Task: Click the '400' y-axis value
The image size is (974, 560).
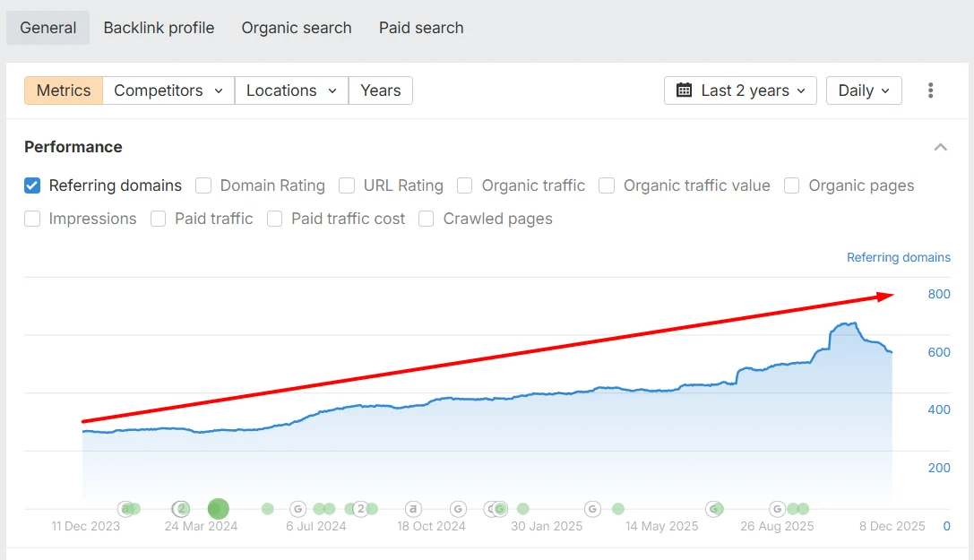Action: click(938, 409)
